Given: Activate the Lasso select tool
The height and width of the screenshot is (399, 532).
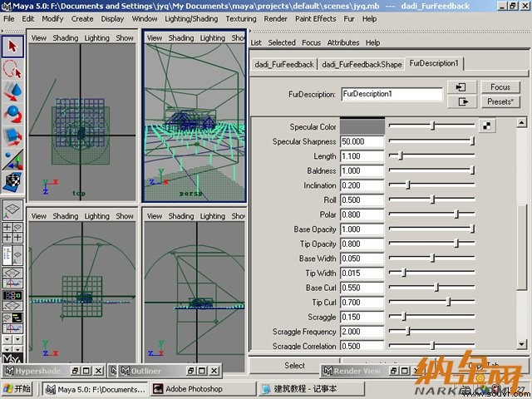Looking at the screenshot, I should tap(12, 69).
